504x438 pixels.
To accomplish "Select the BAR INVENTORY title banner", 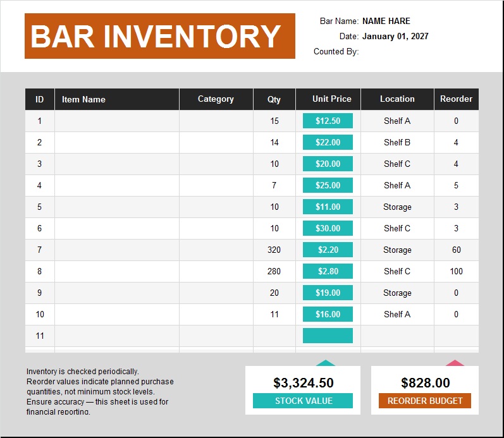I will point(159,36).
